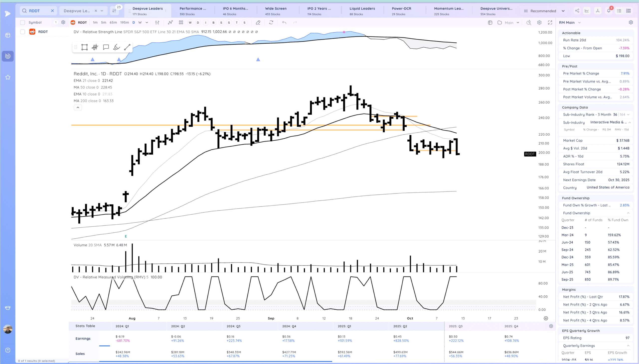Expand the RM Main panel dropdown
Image resolution: width=639 pixels, height=364 pixels.
[579, 22]
